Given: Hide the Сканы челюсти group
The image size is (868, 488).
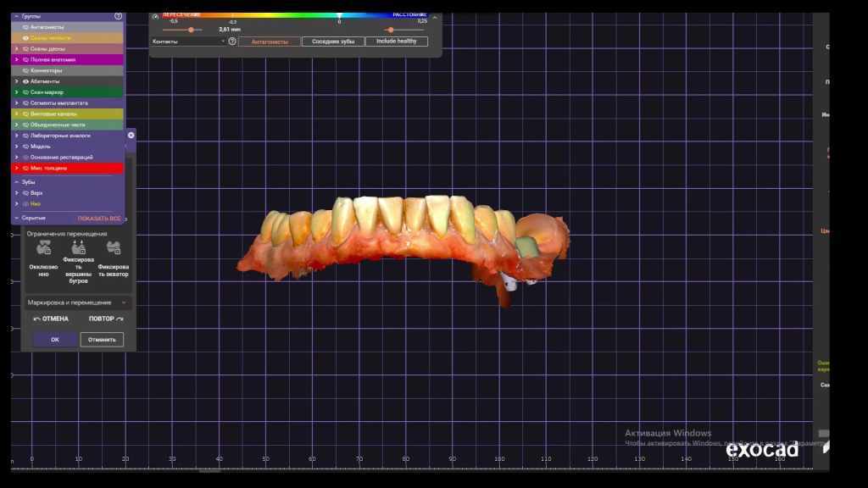Looking at the screenshot, I should pos(25,38).
